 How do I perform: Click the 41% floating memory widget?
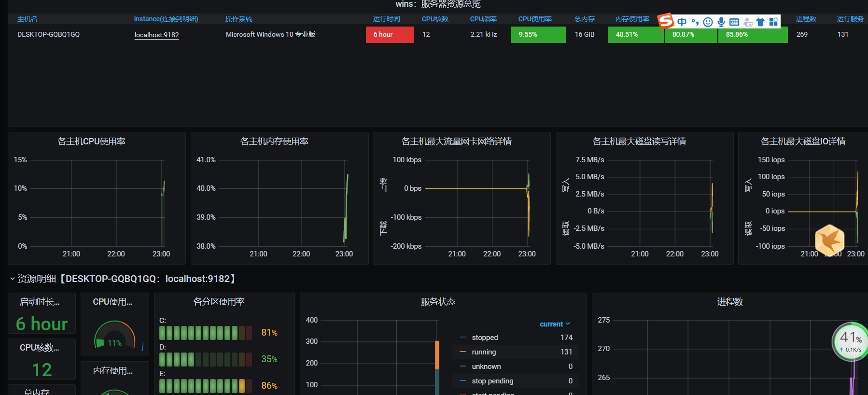click(x=850, y=341)
